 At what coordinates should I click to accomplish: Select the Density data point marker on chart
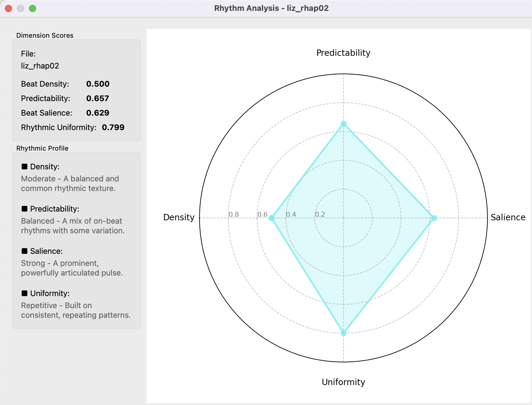click(271, 218)
